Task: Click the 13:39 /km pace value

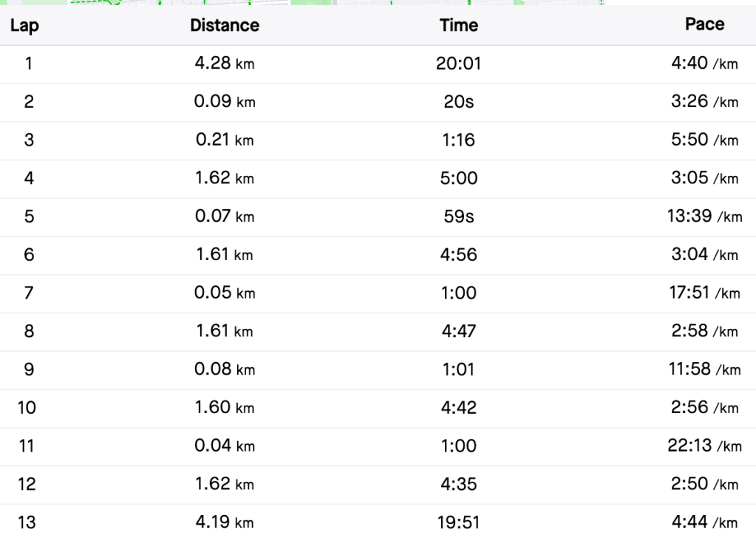Action: [704, 217]
